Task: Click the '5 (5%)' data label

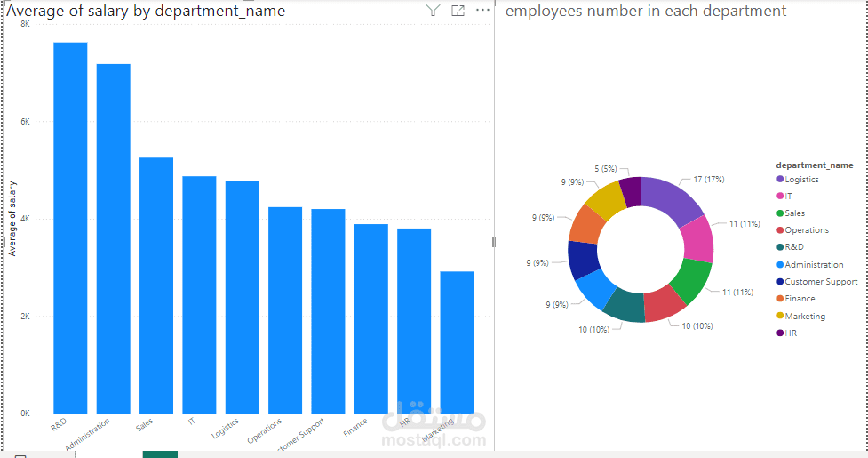Action: pos(606,168)
